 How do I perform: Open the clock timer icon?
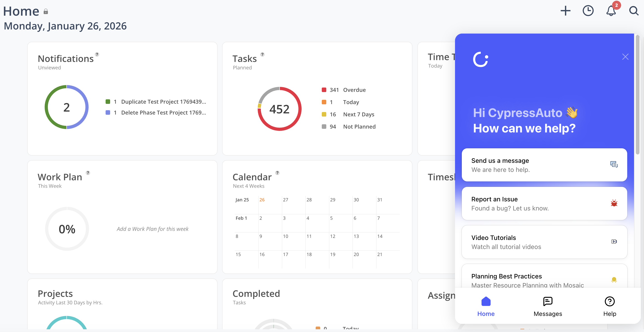588,11
